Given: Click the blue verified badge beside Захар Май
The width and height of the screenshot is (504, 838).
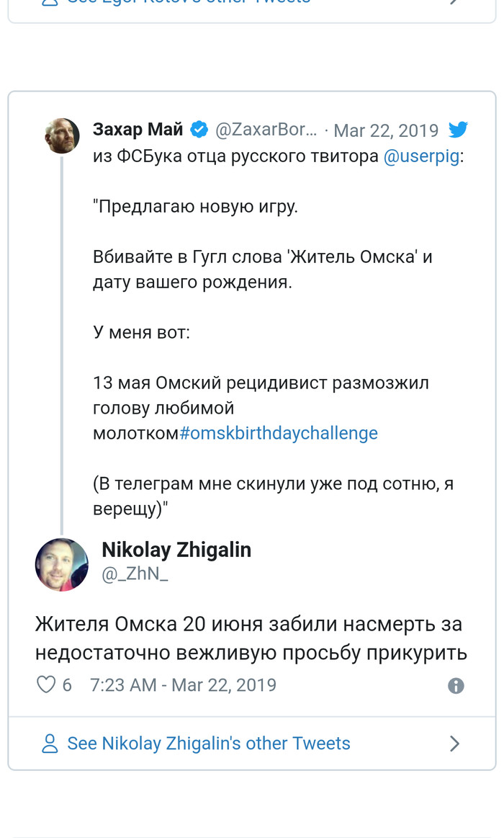Looking at the screenshot, I should pyautogui.click(x=199, y=130).
